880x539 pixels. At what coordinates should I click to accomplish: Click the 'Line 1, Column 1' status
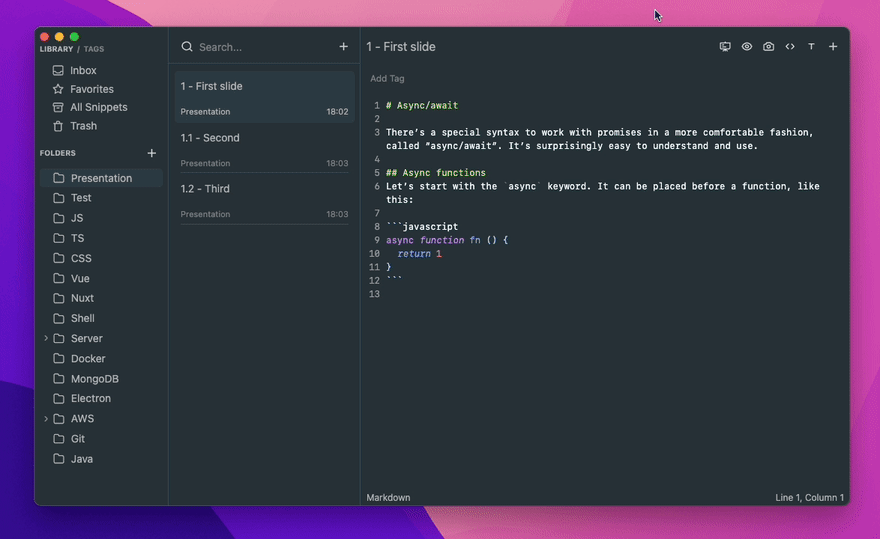click(x=809, y=497)
